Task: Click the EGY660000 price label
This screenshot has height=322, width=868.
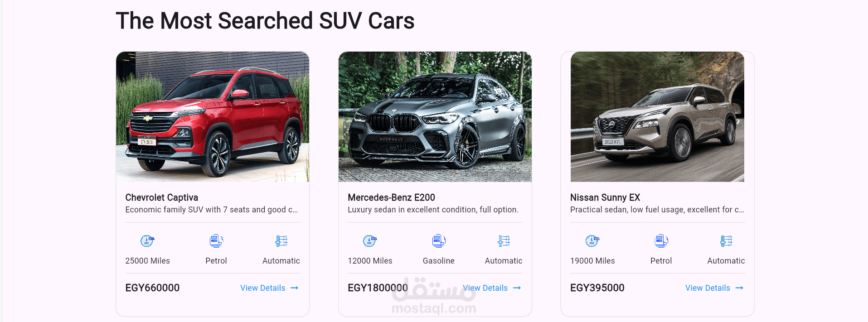Action: pos(152,288)
